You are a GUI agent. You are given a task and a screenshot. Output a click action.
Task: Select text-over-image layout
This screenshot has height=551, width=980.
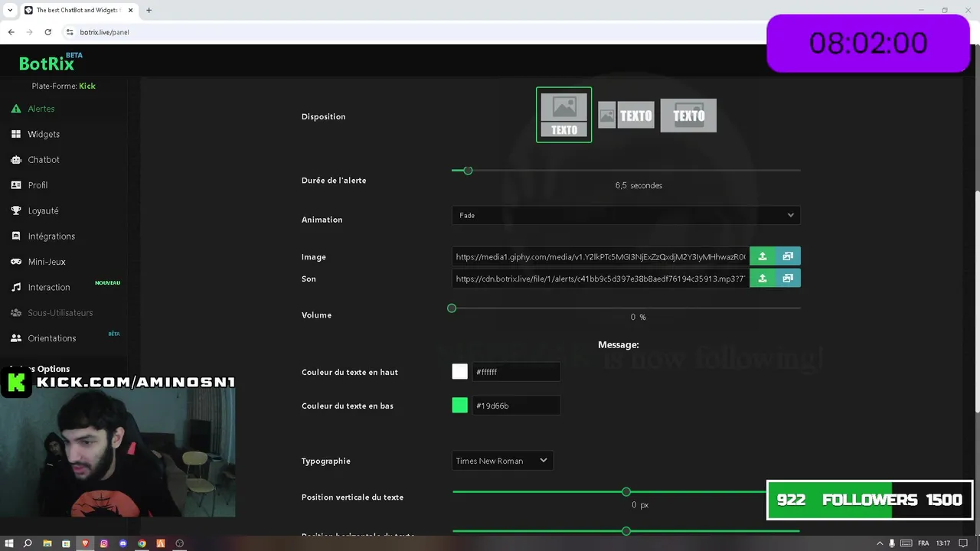pyautogui.click(x=688, y=116)
